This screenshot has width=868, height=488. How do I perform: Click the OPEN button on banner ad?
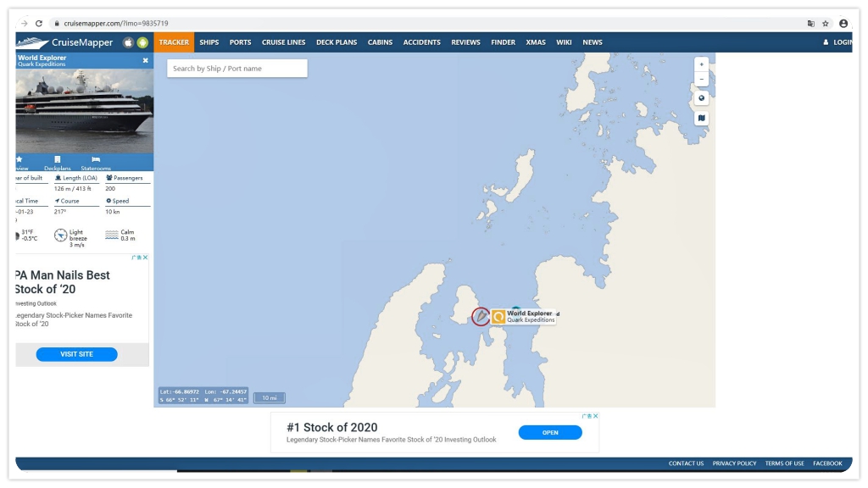point(550,433)
